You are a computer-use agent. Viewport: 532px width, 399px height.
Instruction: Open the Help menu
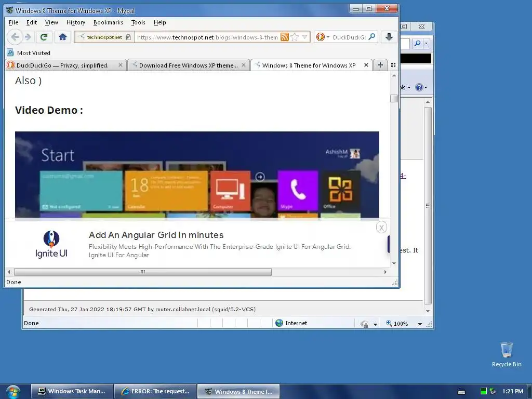coord(160,22)
